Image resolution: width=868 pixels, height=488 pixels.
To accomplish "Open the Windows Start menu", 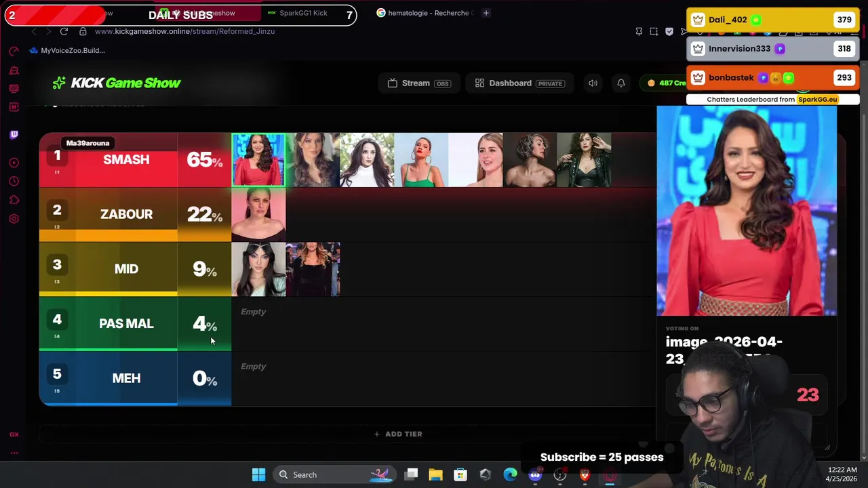I will pyautogui.click(x=258, y=474).
